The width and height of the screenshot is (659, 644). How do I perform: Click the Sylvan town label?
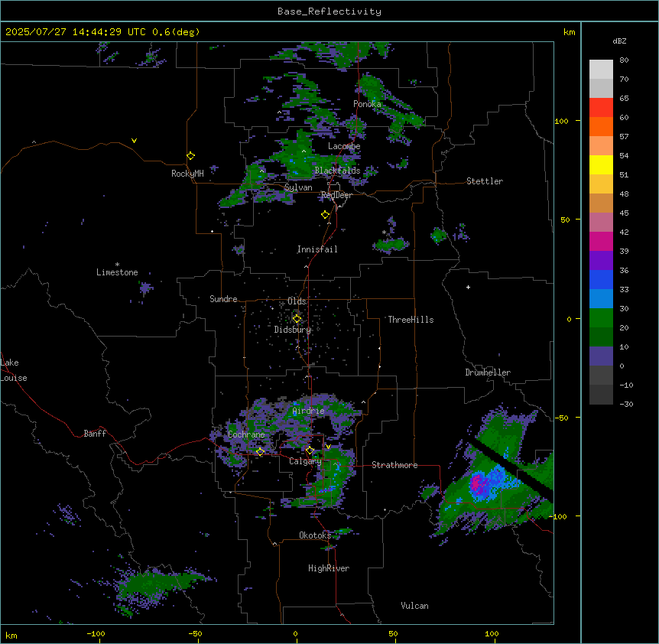pos(298,187)
